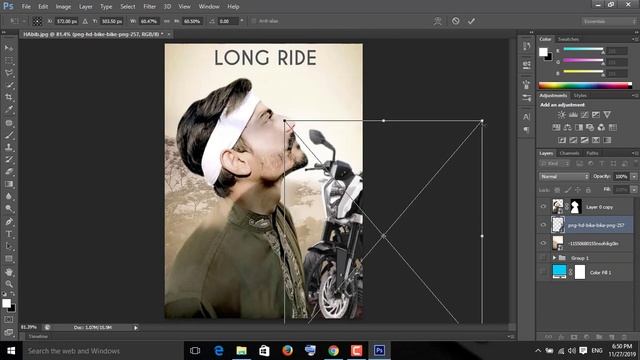
Task: Commit the transform with checkmark icon
Action: [471, 21]
